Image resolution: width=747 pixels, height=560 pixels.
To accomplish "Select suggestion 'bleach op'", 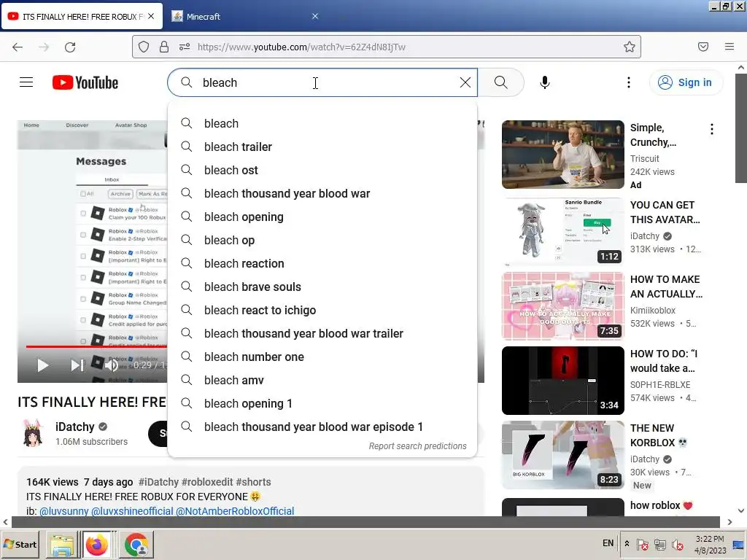I will point(322,240).
